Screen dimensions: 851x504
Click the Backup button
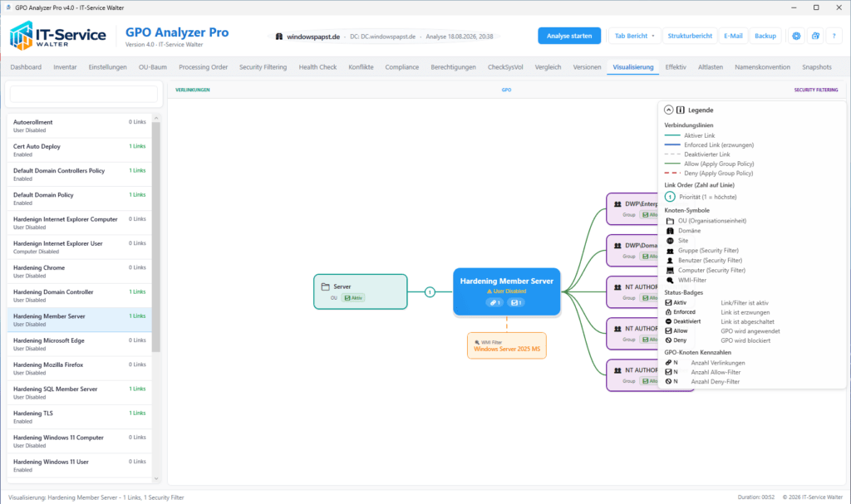(x=765, y=36)
